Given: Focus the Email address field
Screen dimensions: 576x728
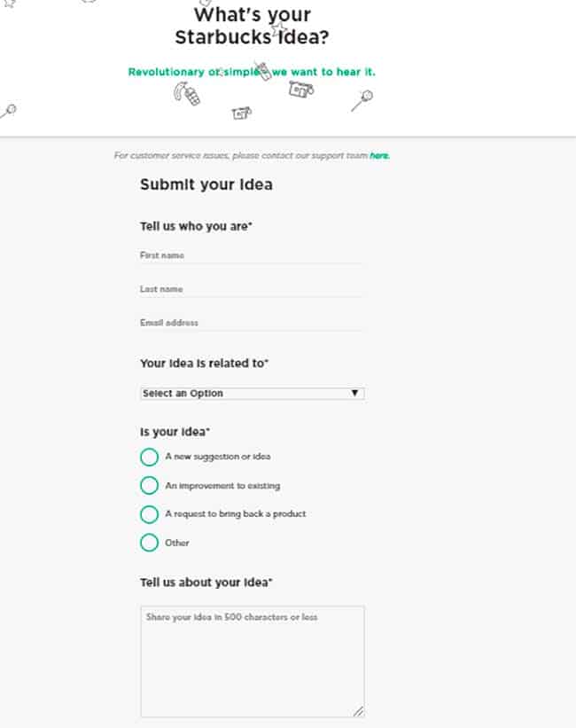Looking at the screenshot, I should point(252,323).
